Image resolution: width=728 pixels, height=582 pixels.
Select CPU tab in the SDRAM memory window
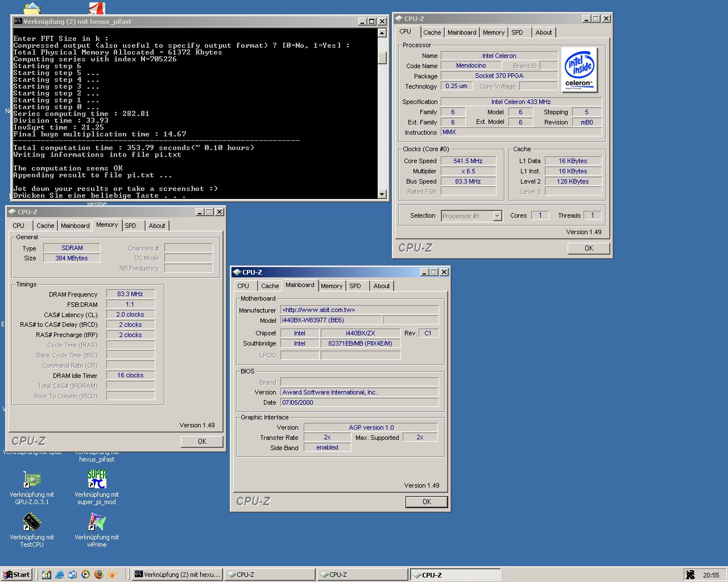click(x=19, y=226)
